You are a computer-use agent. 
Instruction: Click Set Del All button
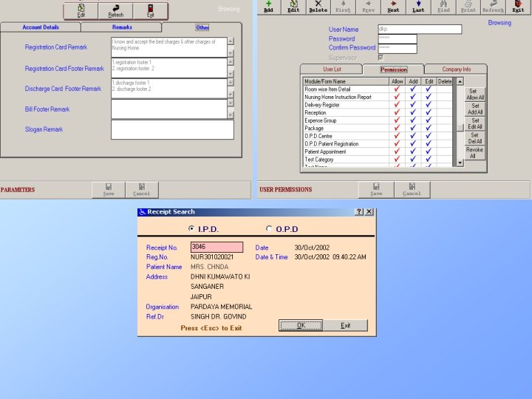point(474,138)
